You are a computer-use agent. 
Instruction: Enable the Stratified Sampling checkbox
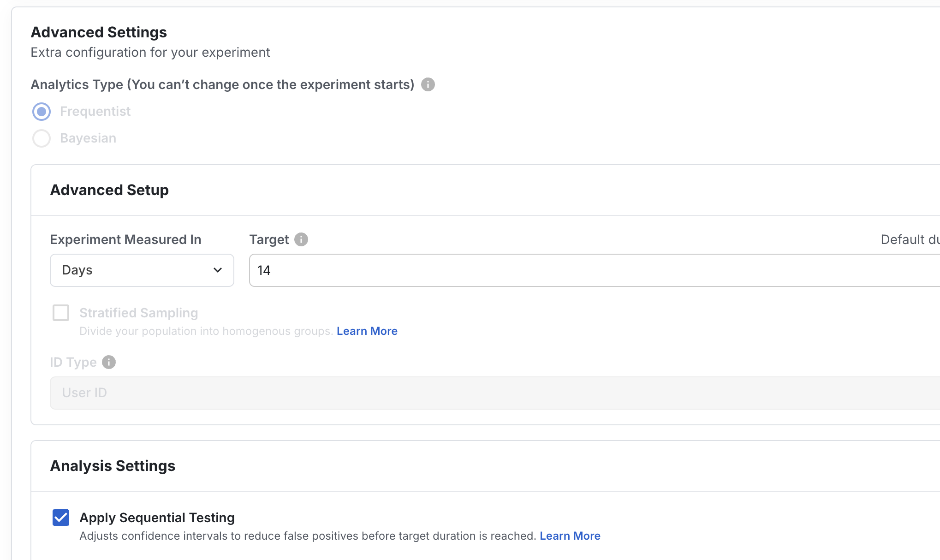60,313
